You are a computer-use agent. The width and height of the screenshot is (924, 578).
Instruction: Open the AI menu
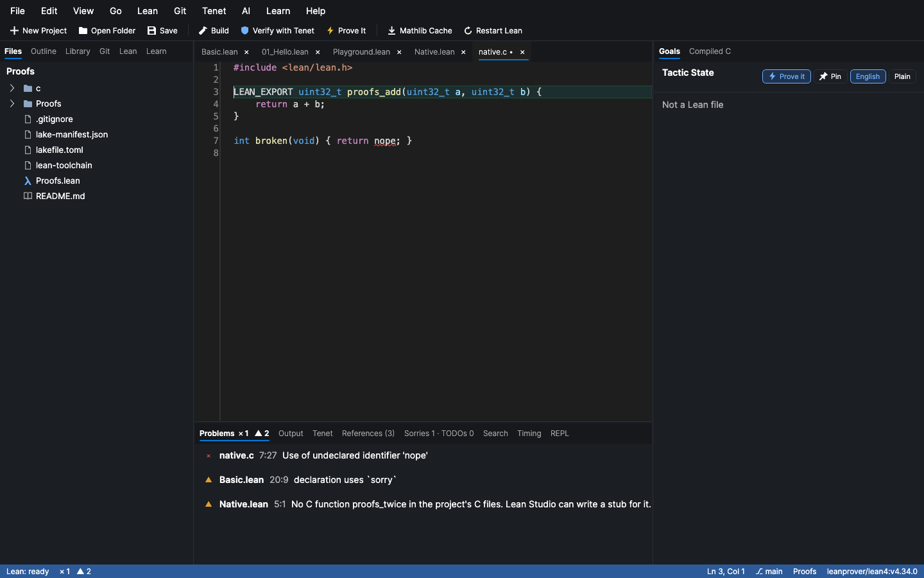point(246,11)
